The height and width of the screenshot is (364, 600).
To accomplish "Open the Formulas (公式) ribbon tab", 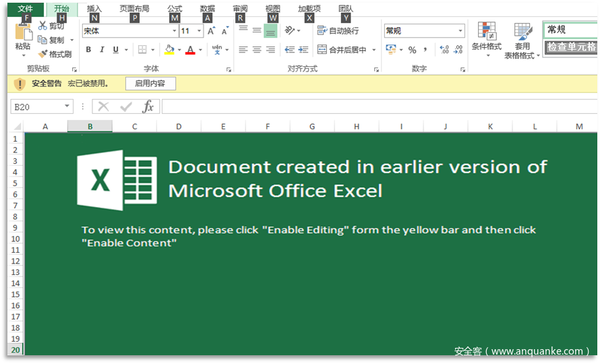I will point(175,9).
